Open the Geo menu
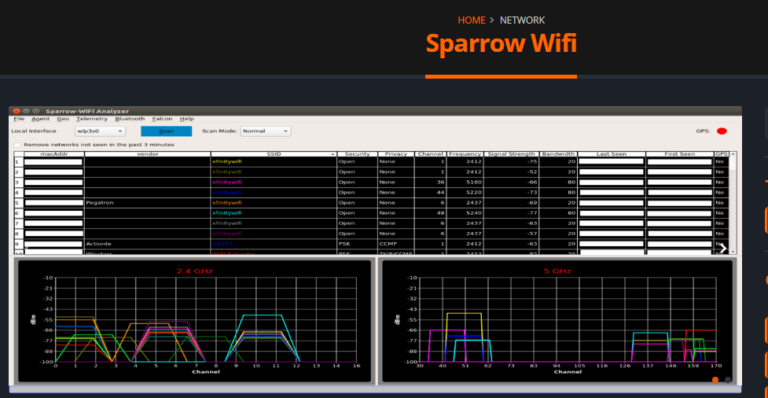Screen dimensions: 768x398 click(x=63, y=119)
